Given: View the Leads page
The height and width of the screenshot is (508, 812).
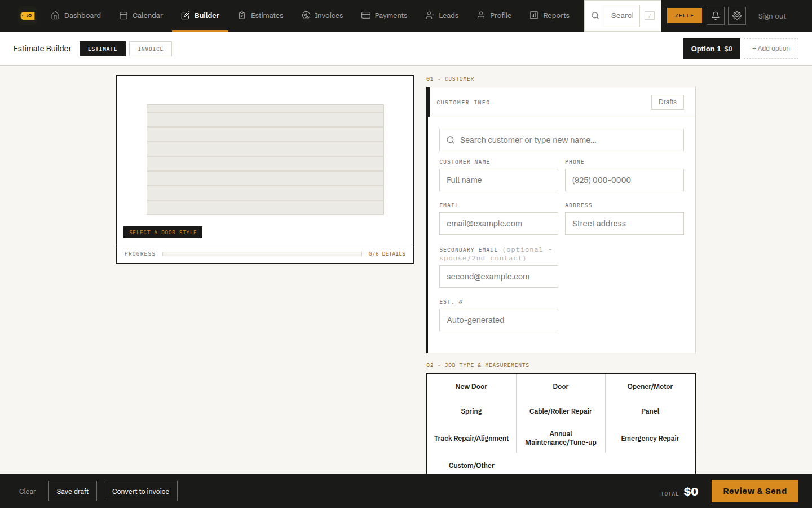Looking at the screenshot, I should (442, 15).
